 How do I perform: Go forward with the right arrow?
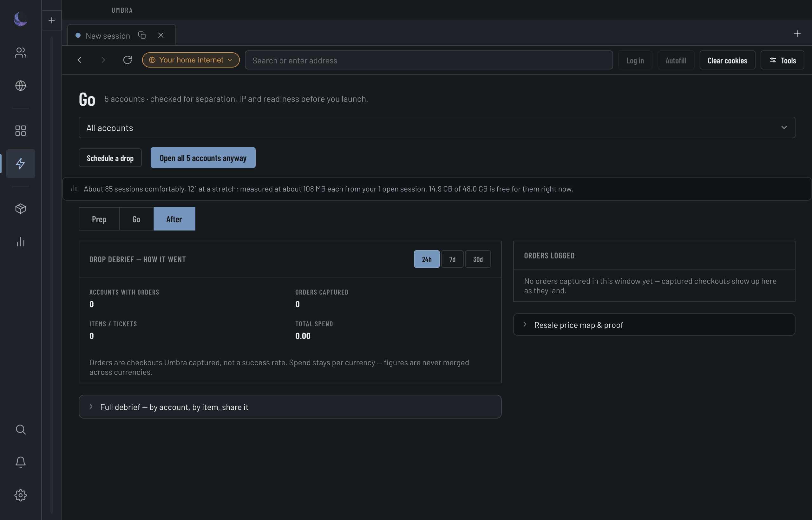point(103,60)
